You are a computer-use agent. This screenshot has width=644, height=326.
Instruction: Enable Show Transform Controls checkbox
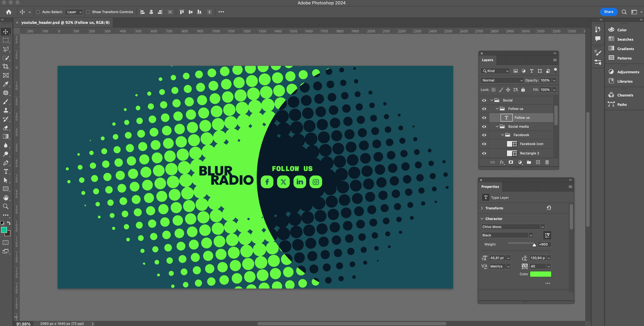[88, 12]
